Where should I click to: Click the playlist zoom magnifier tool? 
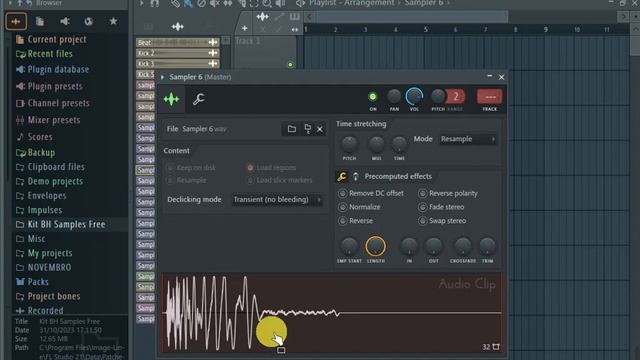267,4
